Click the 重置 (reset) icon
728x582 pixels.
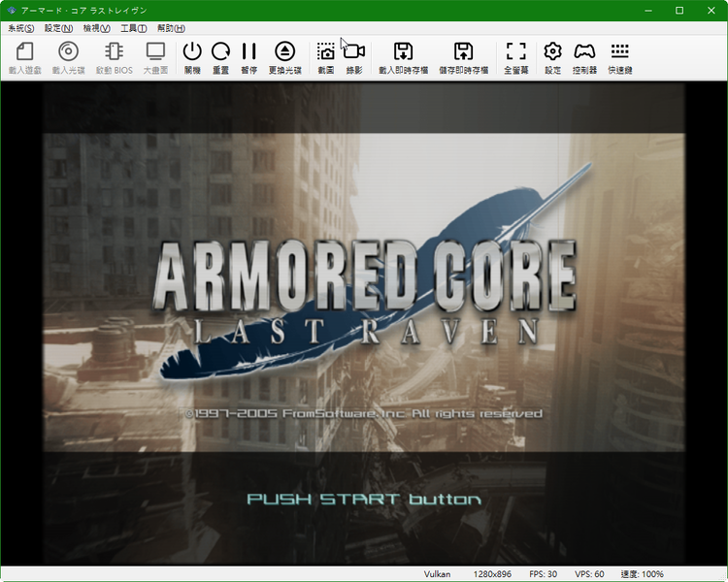(220, 57)
